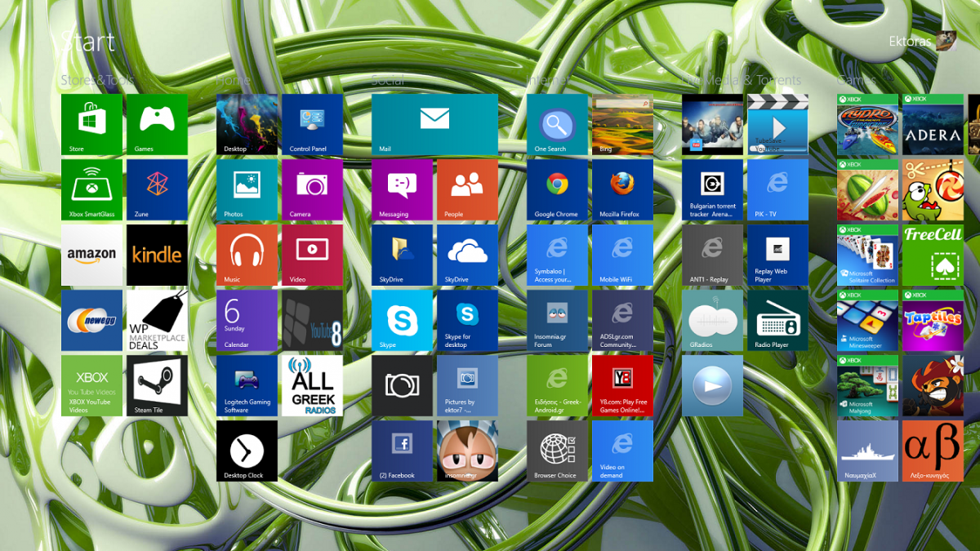Launch the Xbox Games tile
Viewport: 980px width, 551px height.
pyautogui.click(x=157, y=124)
